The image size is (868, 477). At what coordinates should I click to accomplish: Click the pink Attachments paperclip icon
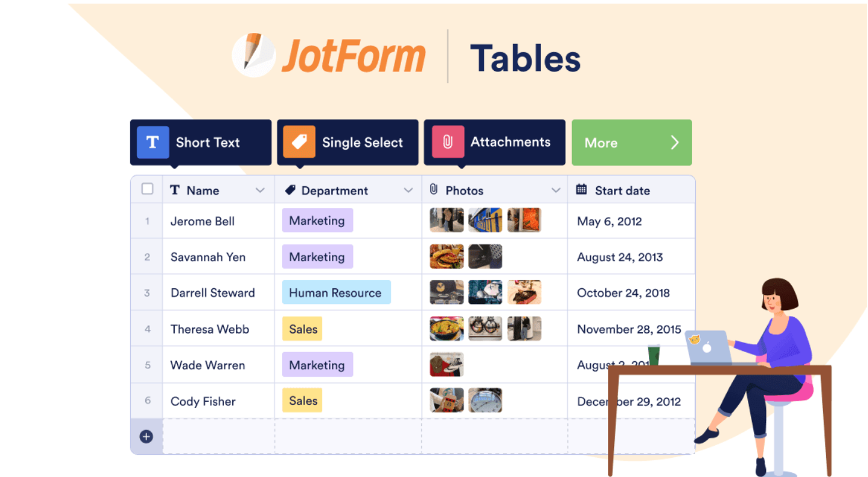coord(447,142)
